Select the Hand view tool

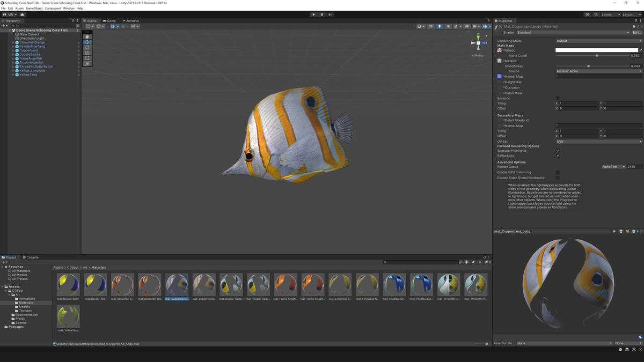[x=87, y=36]
